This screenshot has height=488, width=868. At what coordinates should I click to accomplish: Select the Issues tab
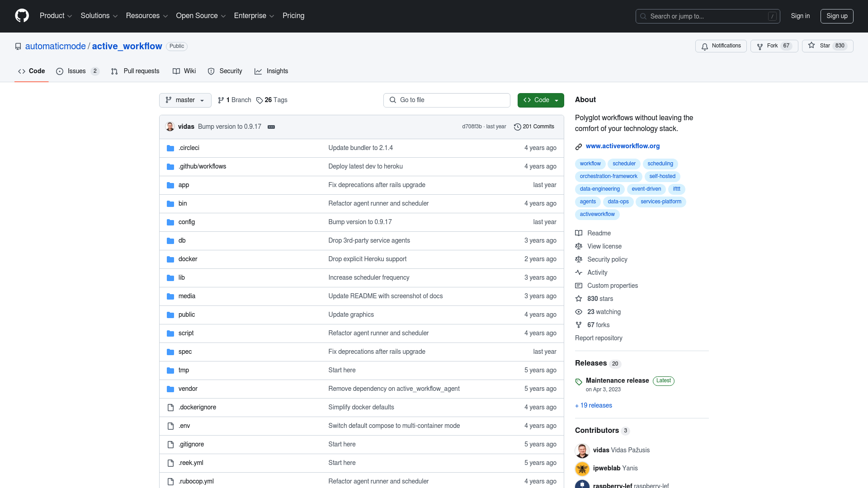(x=76, y=71)
